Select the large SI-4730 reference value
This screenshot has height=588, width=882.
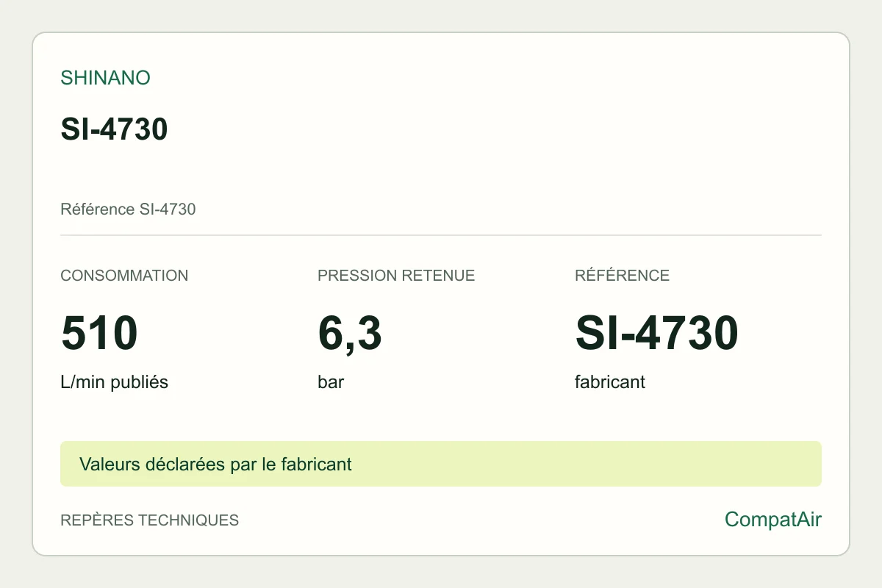point(656,333)
